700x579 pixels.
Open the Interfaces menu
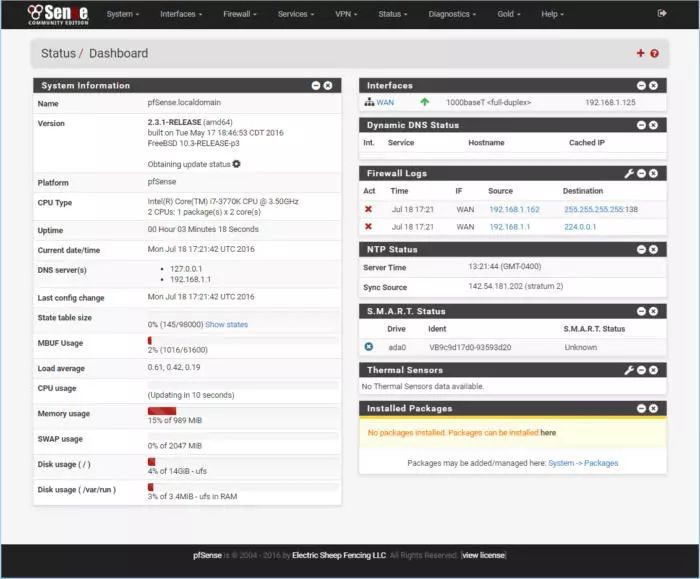click(x=181, y=14)
